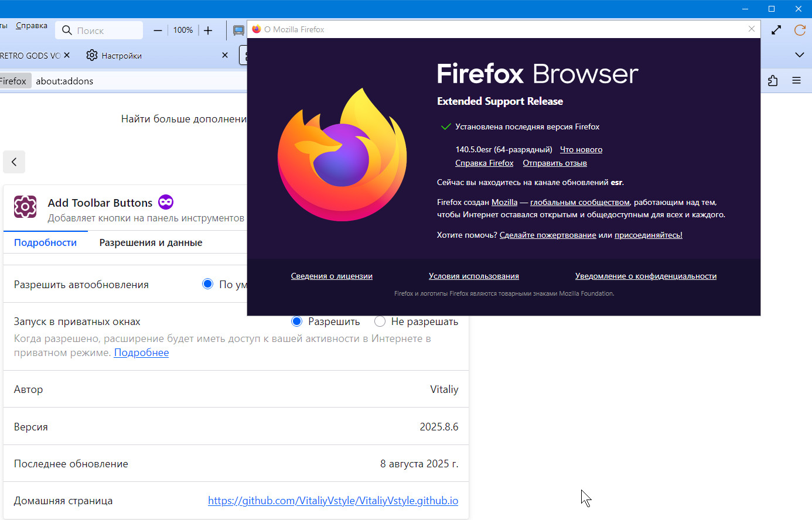Open the Справка menu
Image resolution: width=812 pixels, height=520 pixels.
[x=32, y=26]
